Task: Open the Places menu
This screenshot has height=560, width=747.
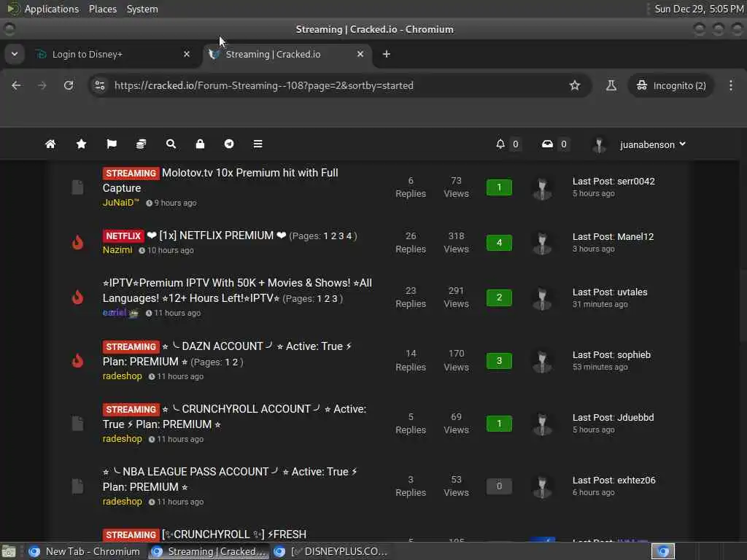Action: click(102, 9)
